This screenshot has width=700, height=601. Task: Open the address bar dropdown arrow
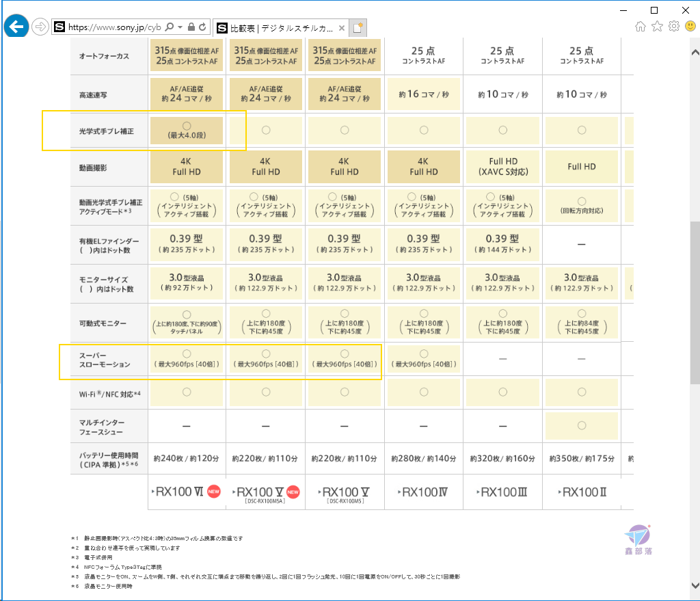(180, 27)
